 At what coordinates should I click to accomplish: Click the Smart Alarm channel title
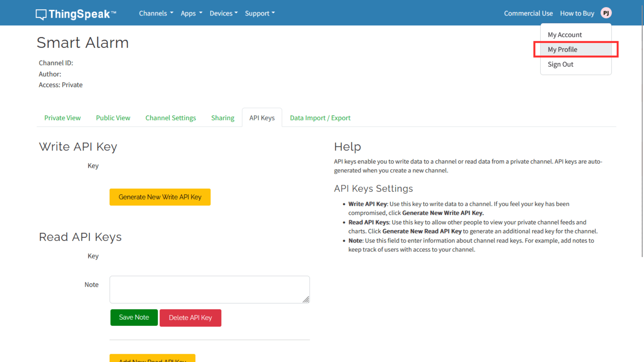pos(83,43)
